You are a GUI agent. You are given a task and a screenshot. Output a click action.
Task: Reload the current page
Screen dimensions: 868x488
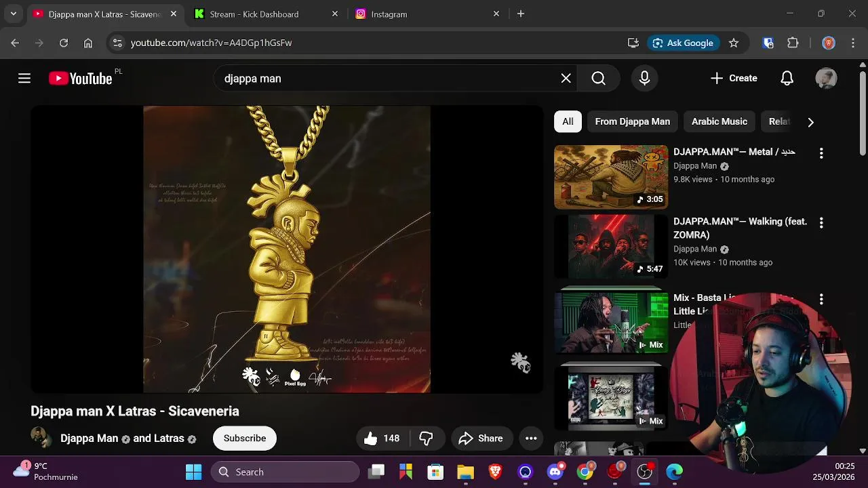[x=64, y=43]
